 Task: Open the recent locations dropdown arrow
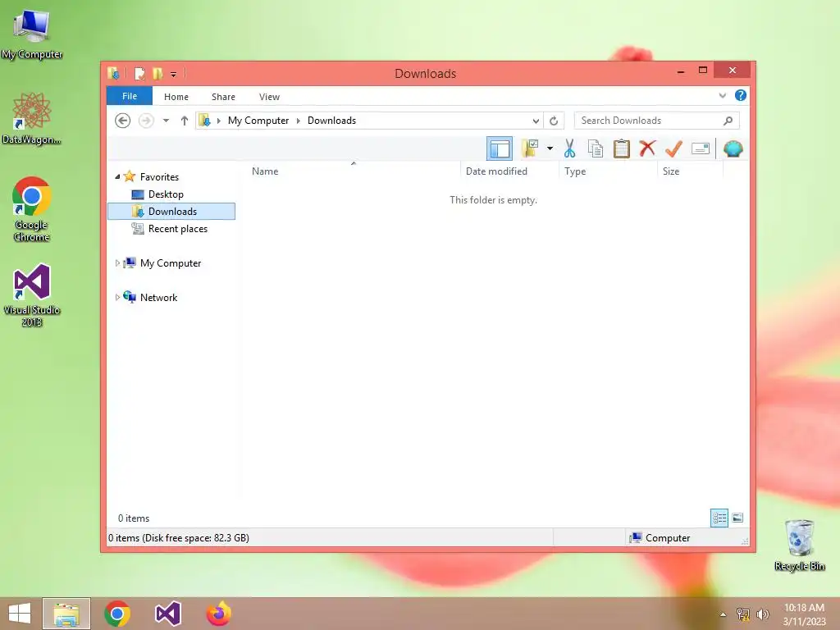point(166,121)
